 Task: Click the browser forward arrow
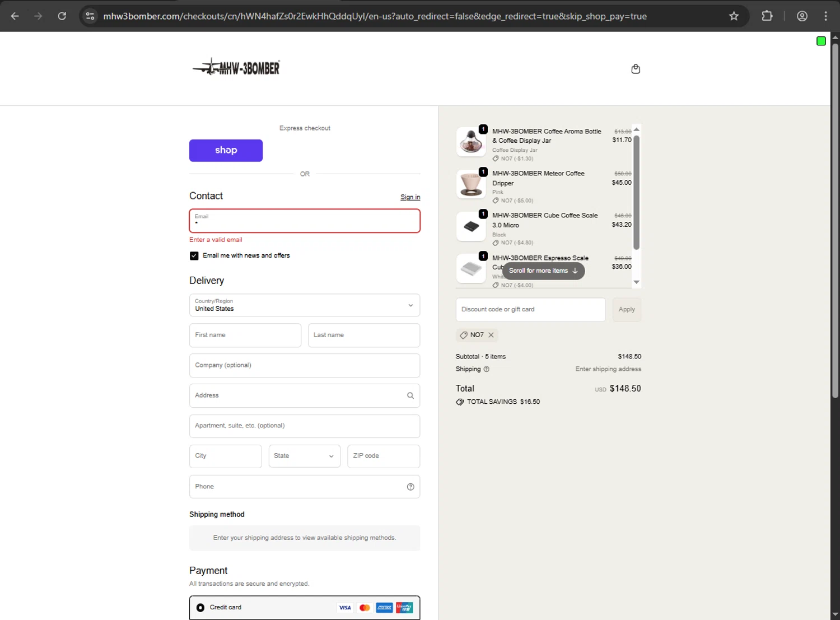pyautogui.click(x=38, y=16)
